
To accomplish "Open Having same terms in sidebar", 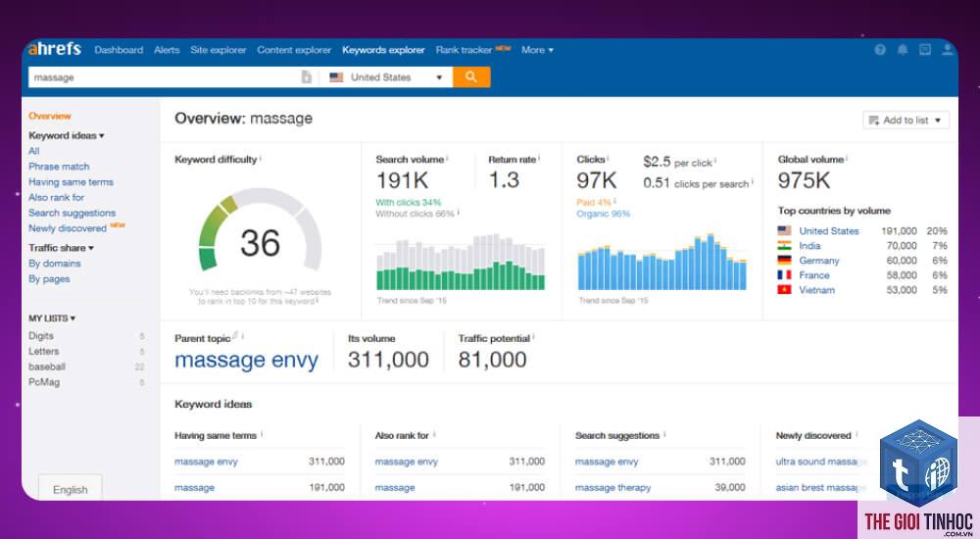I will tap(71, 182).
